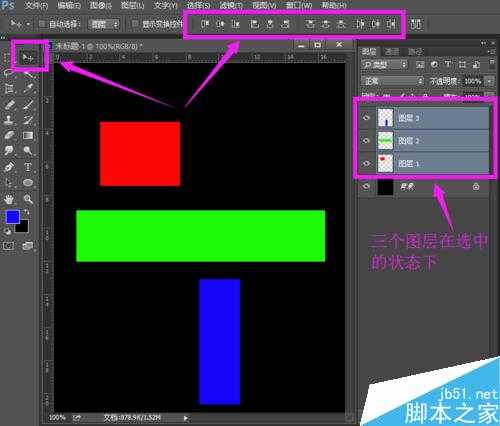This screenshot has width=500, height=426.
Task: Select the Healing Brush tool
Action: click(9, 105)
